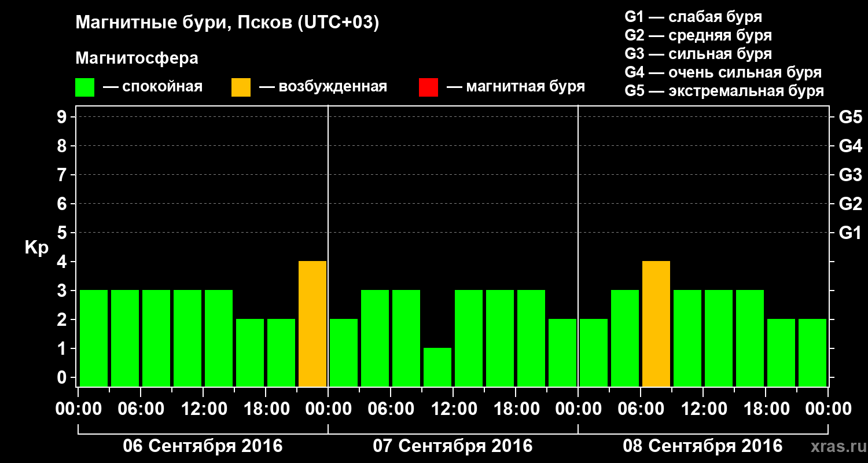Click the text 'G1 — слабая буря'
The image size is (868, 463).
[x=693, y=17]
